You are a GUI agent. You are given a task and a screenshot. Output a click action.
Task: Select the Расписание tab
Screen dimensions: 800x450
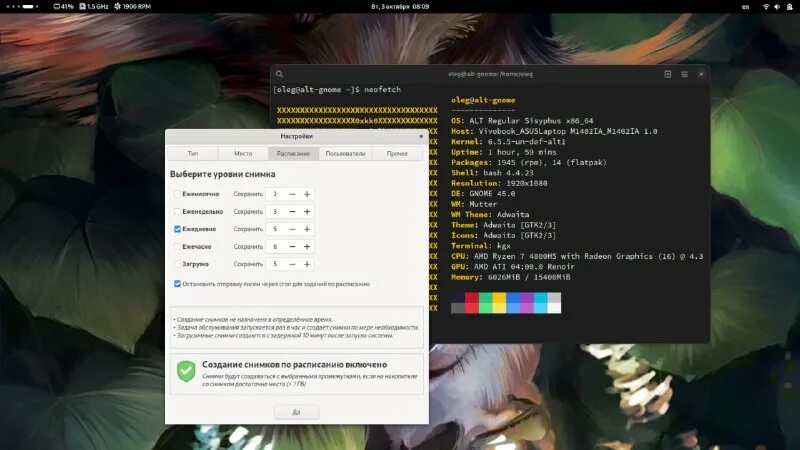[293, 154]
